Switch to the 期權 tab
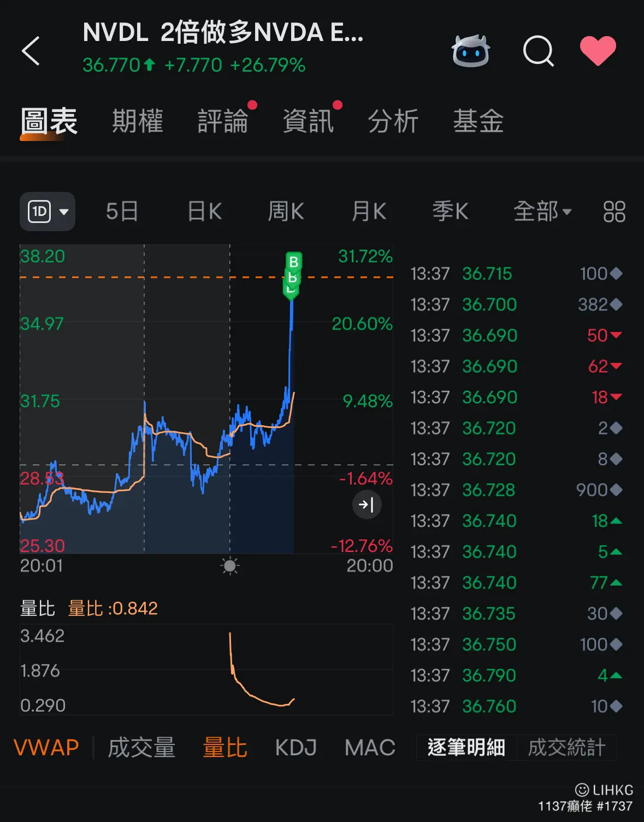The width and height of the screenshot is (644, 822). click(138, 121)
